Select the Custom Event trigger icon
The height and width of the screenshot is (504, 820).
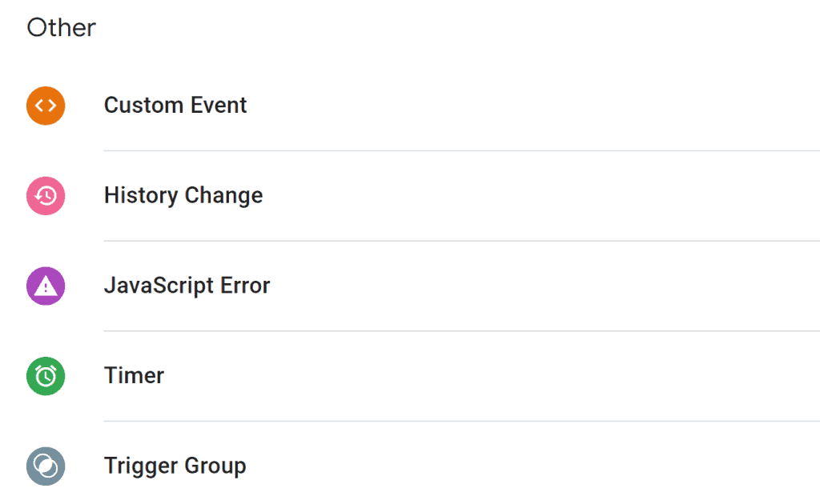(x=45, y=105)
